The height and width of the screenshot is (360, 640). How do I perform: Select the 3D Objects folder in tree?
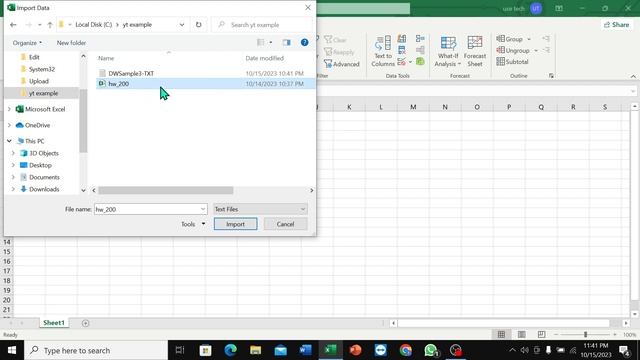pos(44,153)
